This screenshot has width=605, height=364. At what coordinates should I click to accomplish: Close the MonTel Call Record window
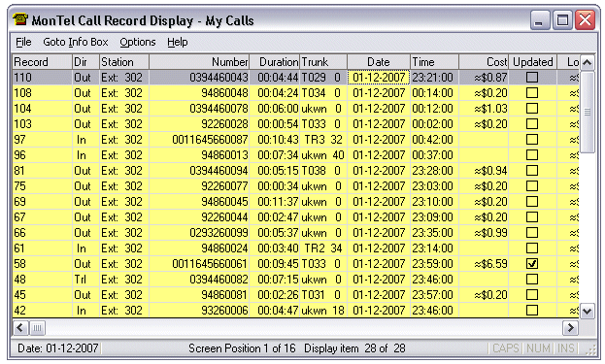(x=585, y=19)
